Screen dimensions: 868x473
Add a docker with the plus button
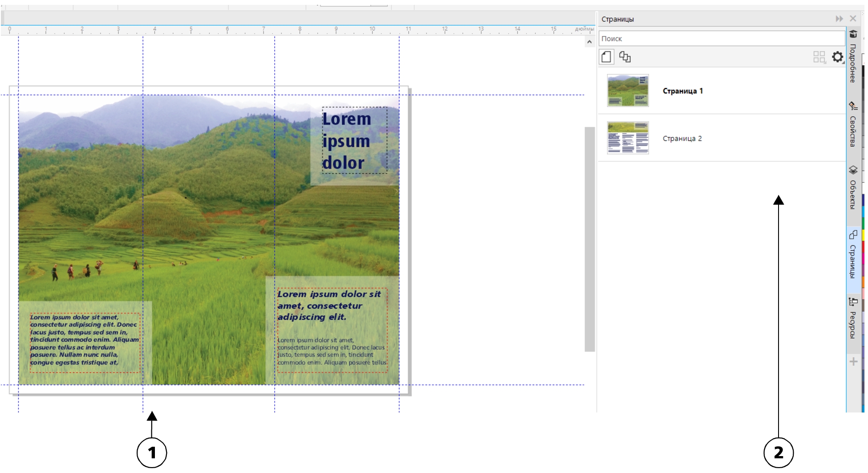(853, 361)
